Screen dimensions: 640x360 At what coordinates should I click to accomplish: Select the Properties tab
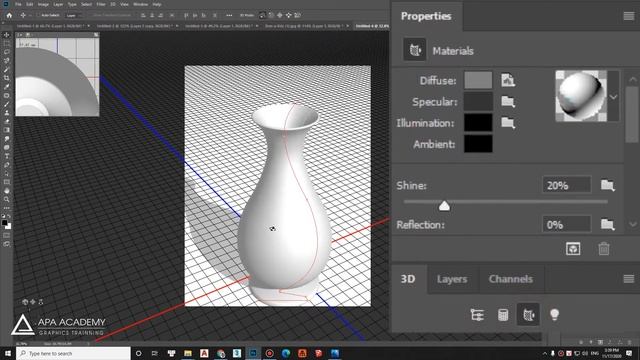426,16
